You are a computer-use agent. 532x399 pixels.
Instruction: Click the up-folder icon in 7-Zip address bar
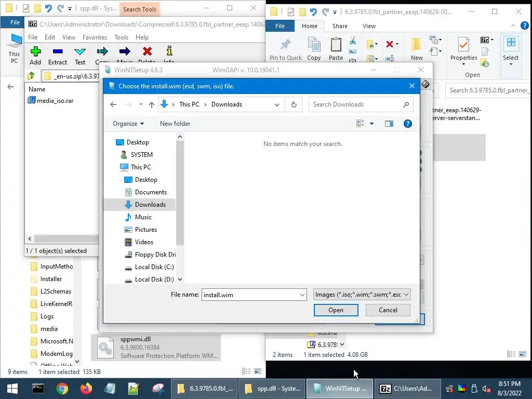pyautogui.click(x=31, y=76)
